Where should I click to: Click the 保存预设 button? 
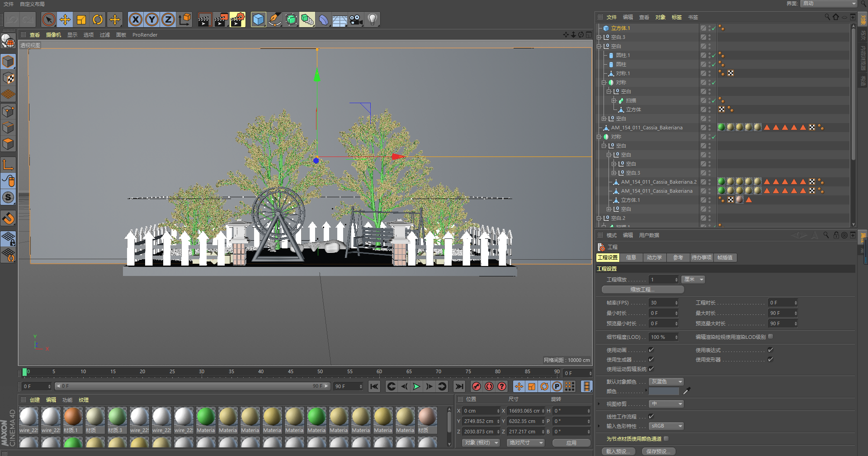658,451
